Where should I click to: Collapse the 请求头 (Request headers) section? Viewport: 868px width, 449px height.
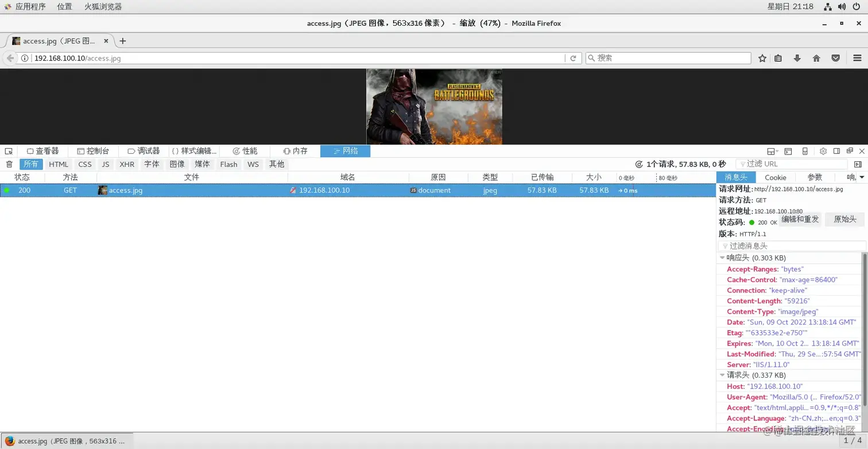(x=722, y=376)
